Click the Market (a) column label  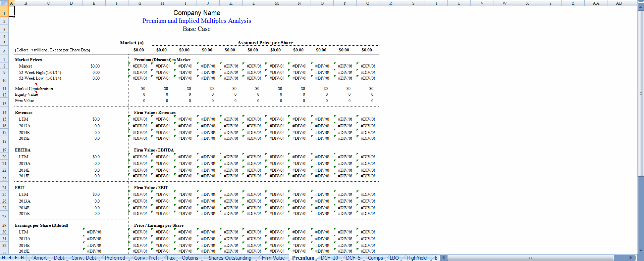[131, 43]
